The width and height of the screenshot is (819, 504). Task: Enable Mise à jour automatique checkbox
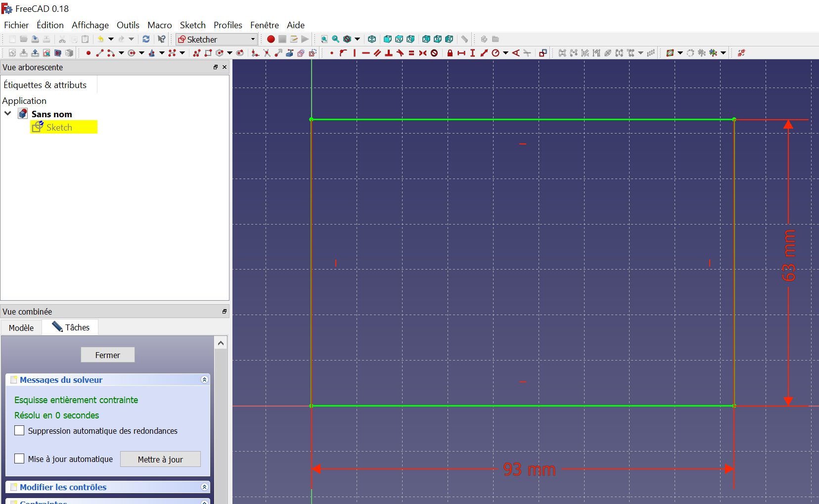point(19,458)
